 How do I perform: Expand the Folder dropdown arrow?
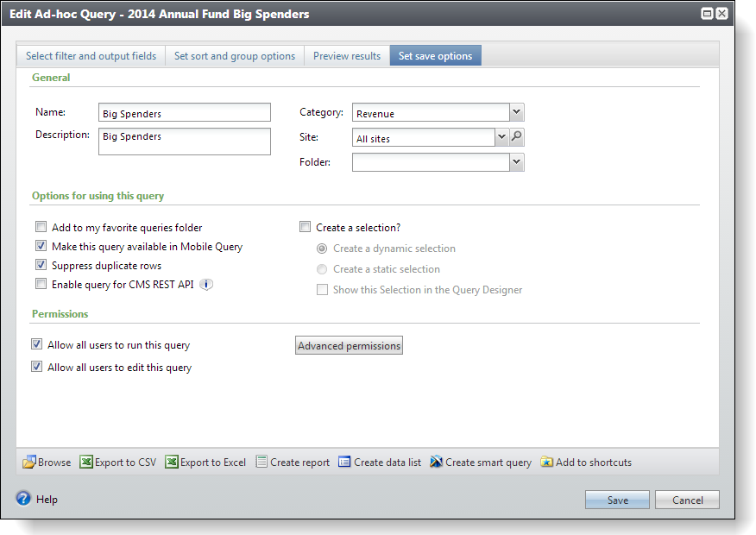tap(516, 162)
